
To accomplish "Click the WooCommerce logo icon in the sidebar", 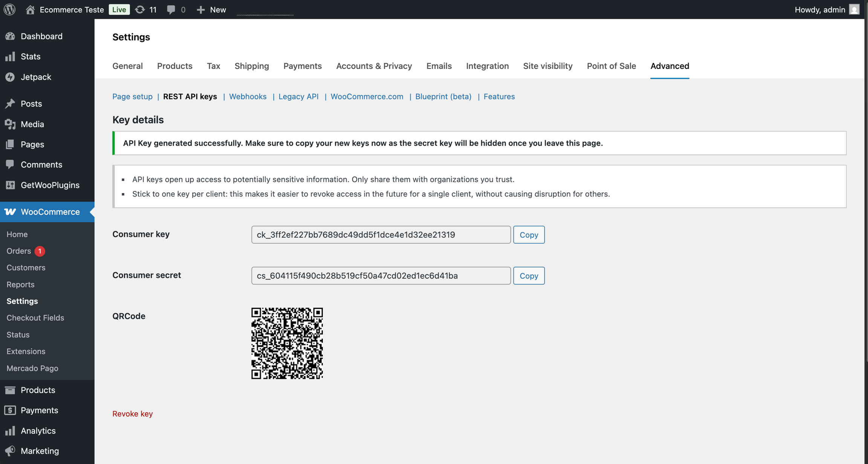I will [10, 212].
